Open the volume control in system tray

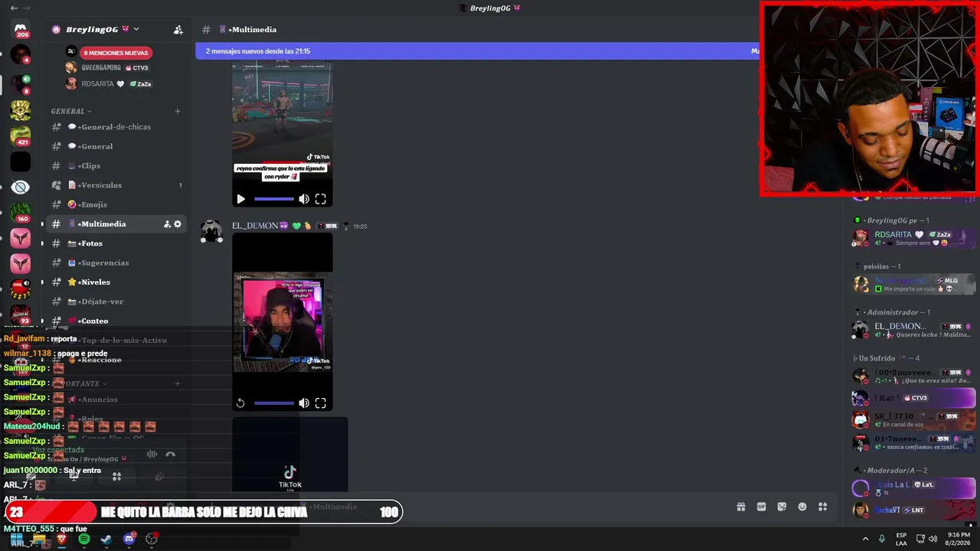(933, 539)
